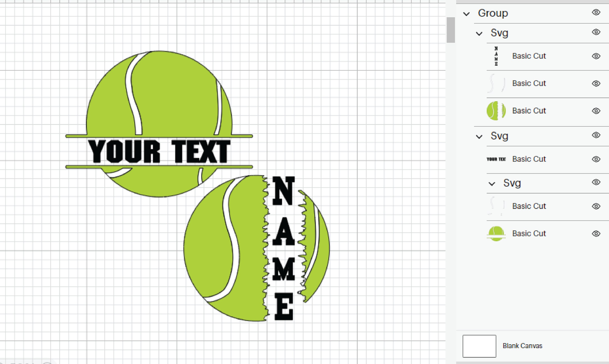The width and height of the screenshot is (609, 364).
Task: Select the Group label text
Action: pos(493,13)
